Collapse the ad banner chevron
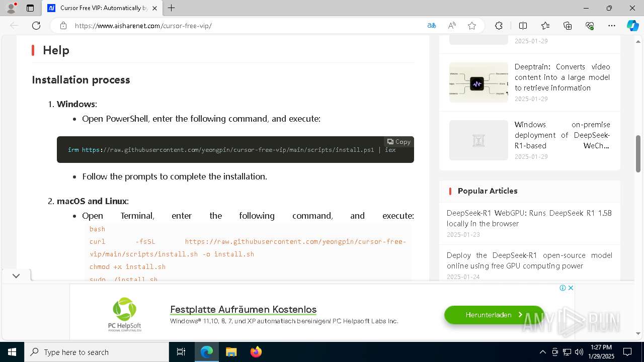Viewport: 644px width, 362px height. pos(16,276)
